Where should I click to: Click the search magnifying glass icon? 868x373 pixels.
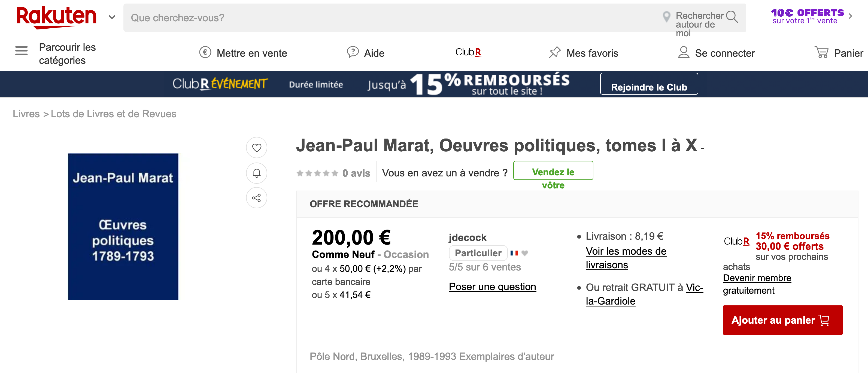[x=732, y=17]
